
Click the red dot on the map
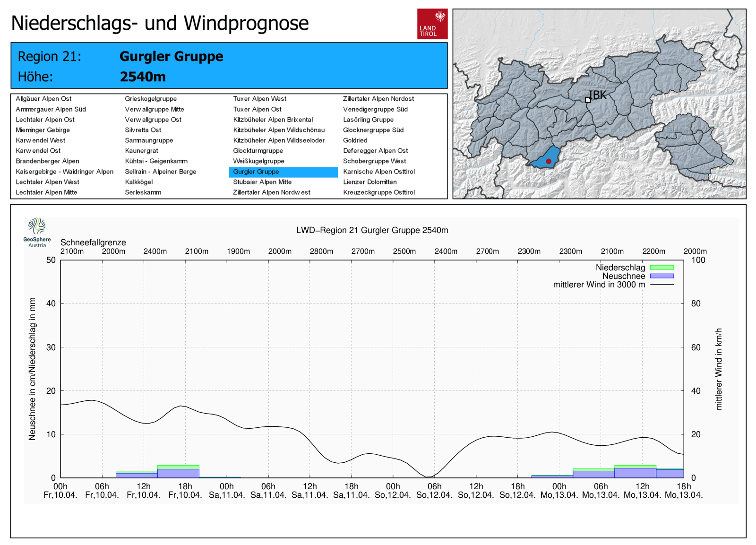click(x=549, y=162)
